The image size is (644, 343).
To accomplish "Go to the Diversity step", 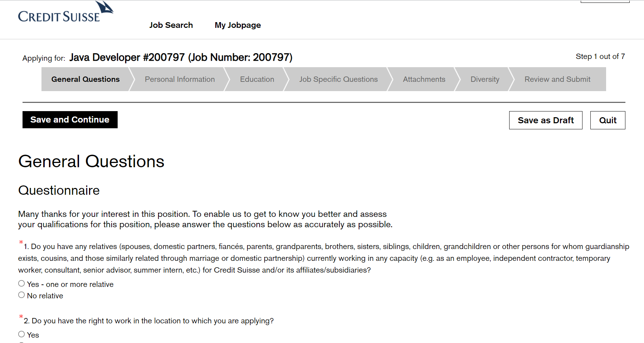I will (x=485, y=79).
